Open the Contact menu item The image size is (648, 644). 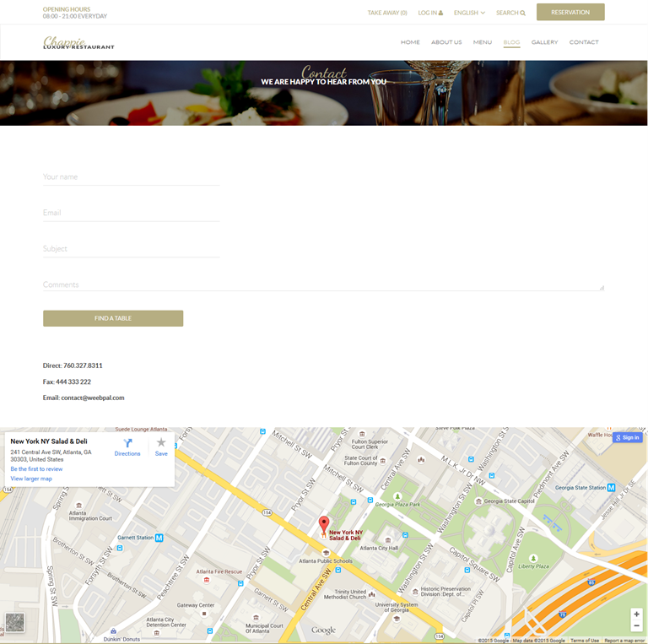(584, 42)
